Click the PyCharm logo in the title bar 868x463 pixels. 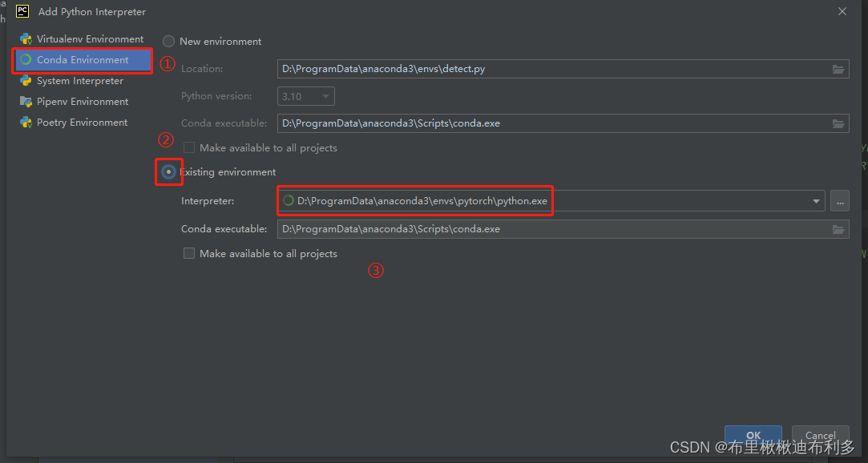pos(22,11)
